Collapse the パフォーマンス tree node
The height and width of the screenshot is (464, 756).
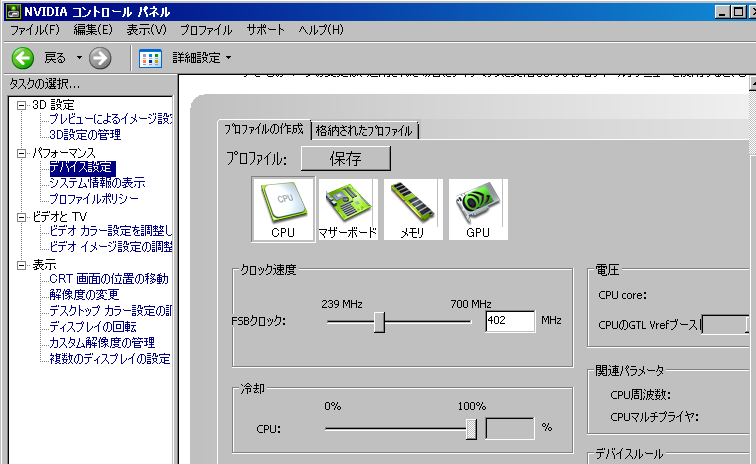coord(21,153)
